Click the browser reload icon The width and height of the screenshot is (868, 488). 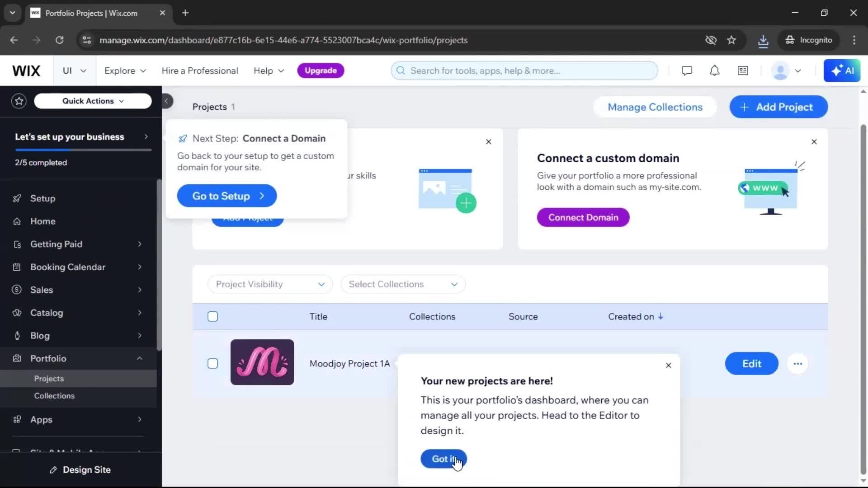[x=59, y=40]
